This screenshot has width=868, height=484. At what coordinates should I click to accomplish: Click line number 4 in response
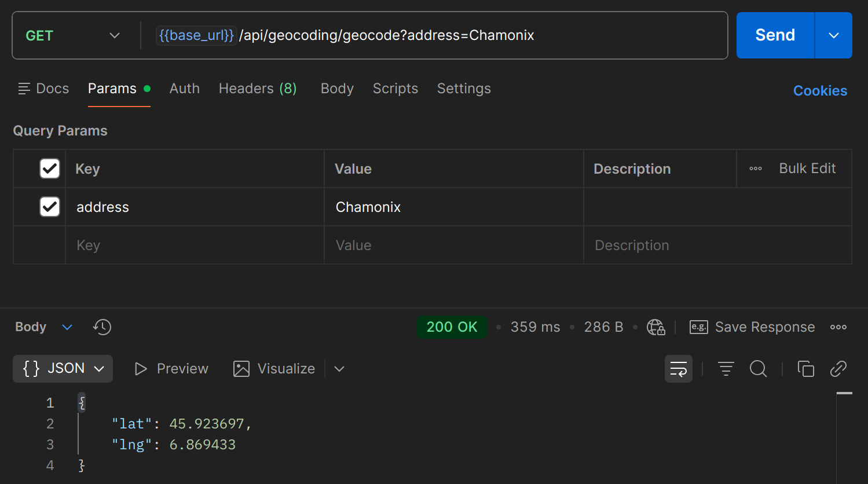coord(50,465)
